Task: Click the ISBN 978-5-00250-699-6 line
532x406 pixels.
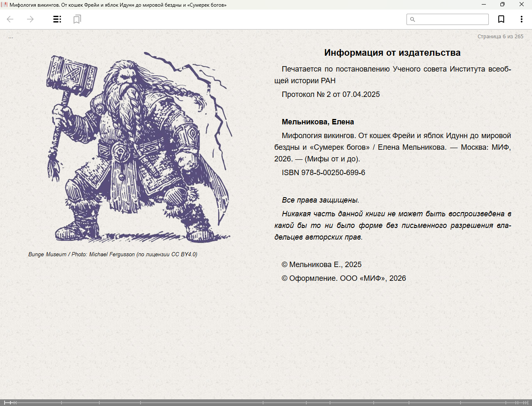Action: [323, 173]
